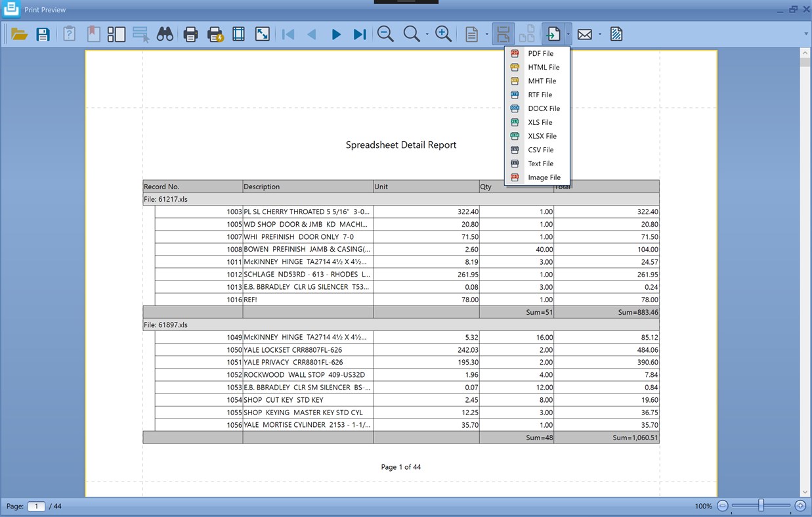This screenshot has height=517, width=812.
Task: Navigate to the next page
Action: (x=336, y=34)
